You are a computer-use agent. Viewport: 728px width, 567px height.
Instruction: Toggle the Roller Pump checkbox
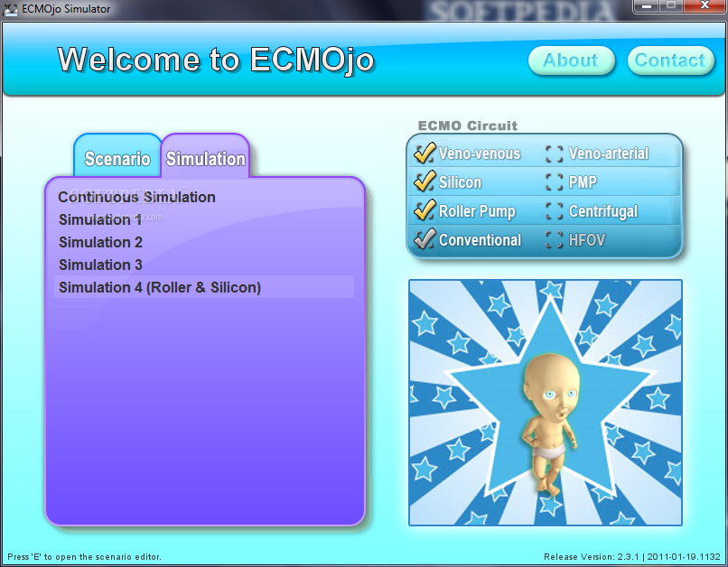(425, 211)
